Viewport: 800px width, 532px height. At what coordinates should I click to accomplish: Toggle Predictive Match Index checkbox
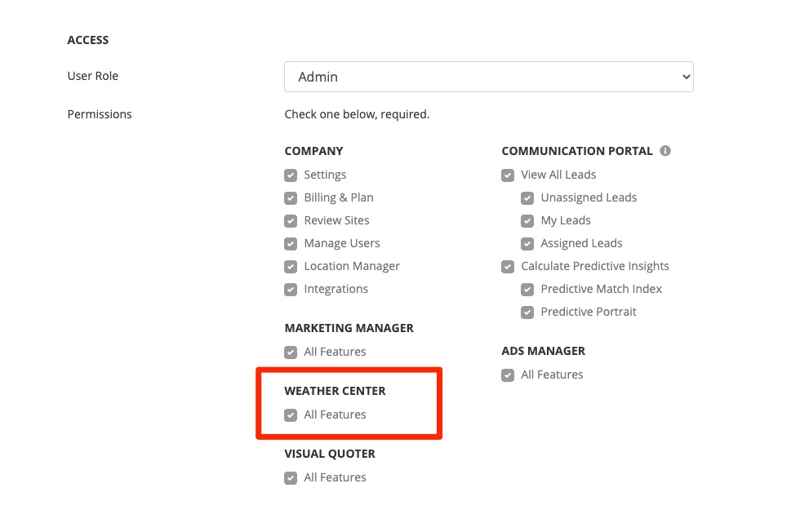click(x=527, y=289)
